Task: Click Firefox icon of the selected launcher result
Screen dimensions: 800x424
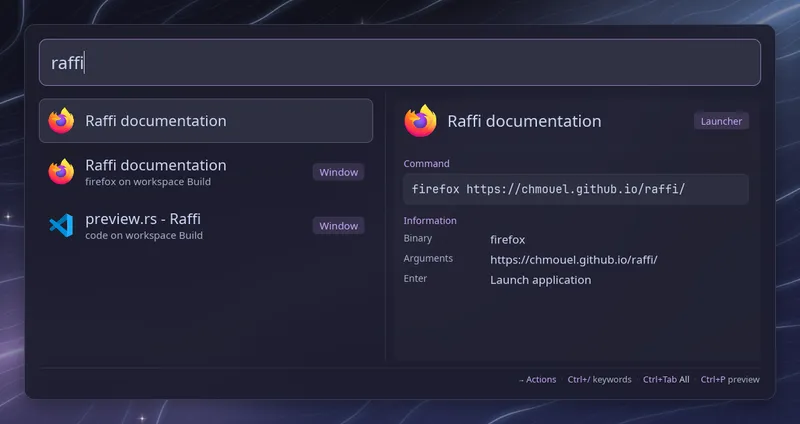Action: (61, 121)
